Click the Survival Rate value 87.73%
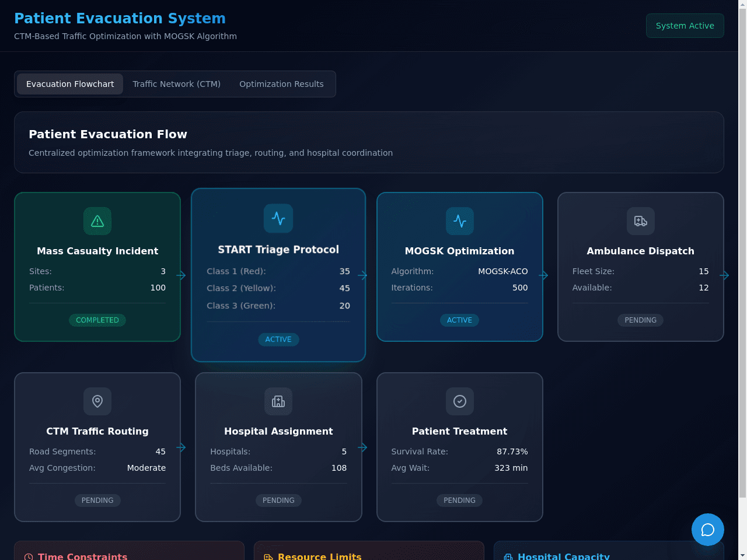This screenshot has width=747, height=560. tap(512, 452)
